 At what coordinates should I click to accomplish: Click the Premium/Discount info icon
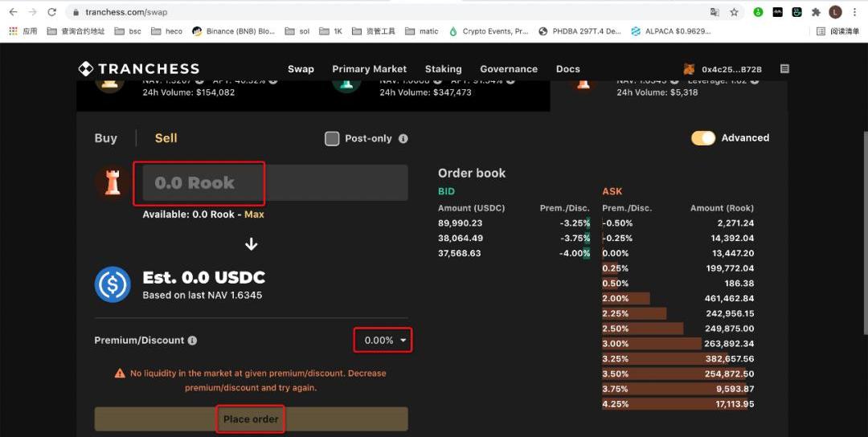(192, 341)
